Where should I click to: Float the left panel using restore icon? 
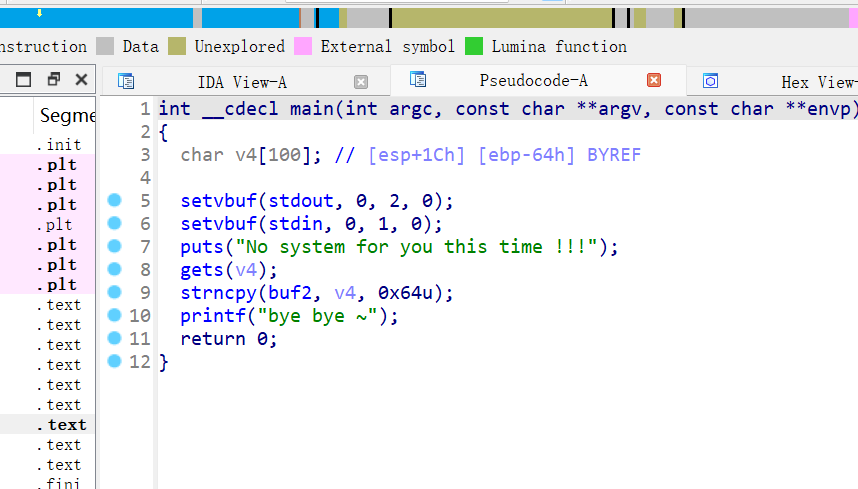pyautogui.click(x=54, y=80)
